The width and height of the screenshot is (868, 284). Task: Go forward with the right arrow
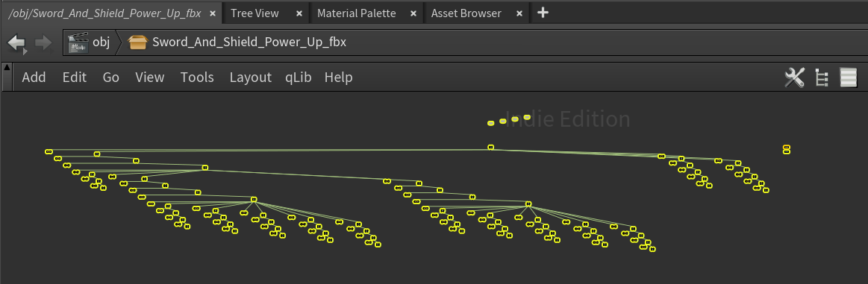click(43, 43)
